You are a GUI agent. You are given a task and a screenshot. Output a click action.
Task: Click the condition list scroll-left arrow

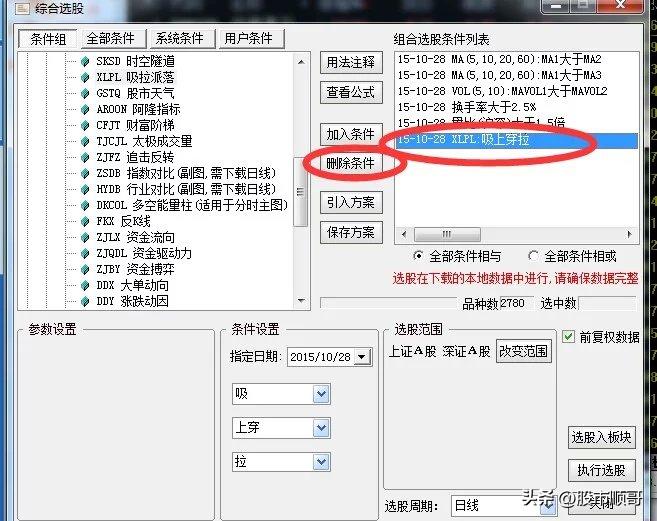tap(404, 234)
